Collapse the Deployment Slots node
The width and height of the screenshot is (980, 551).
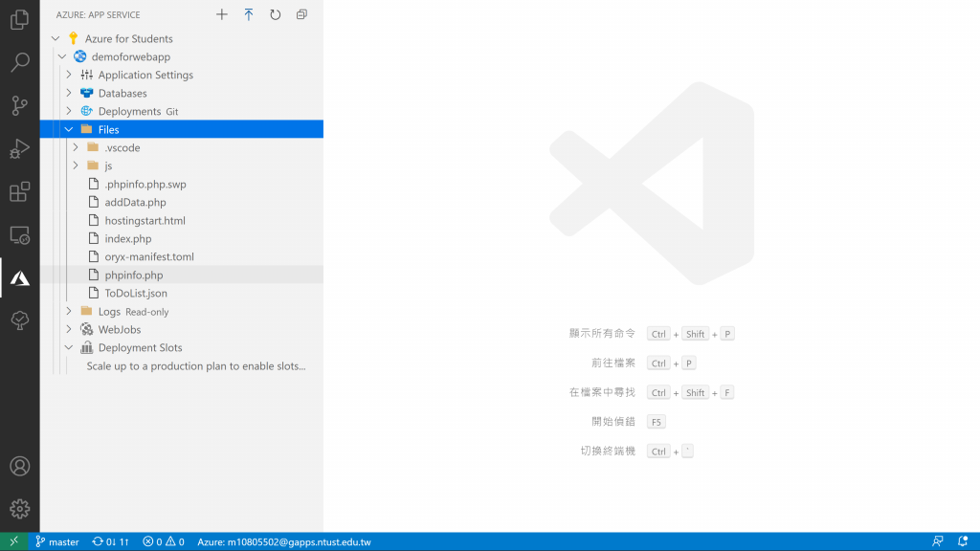click(x=69, y=347)
